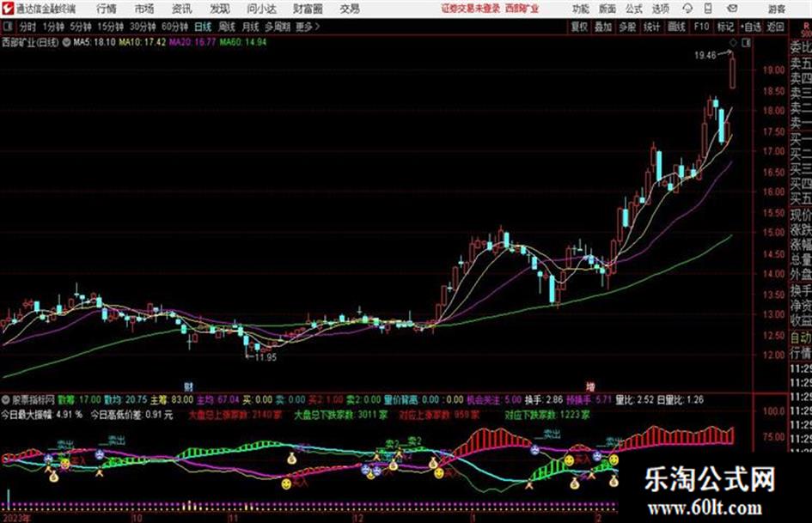Viewport: 812px width, 523px height.
Task: Click the 多股 multi-stock button
Action: 627,27
